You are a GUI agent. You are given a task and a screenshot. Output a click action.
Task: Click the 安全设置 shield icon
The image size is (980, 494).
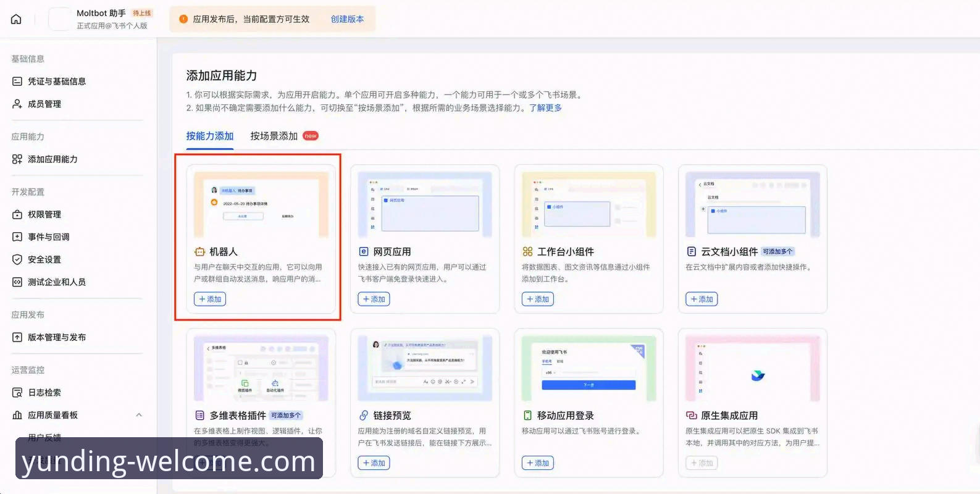tap(17, 259)
